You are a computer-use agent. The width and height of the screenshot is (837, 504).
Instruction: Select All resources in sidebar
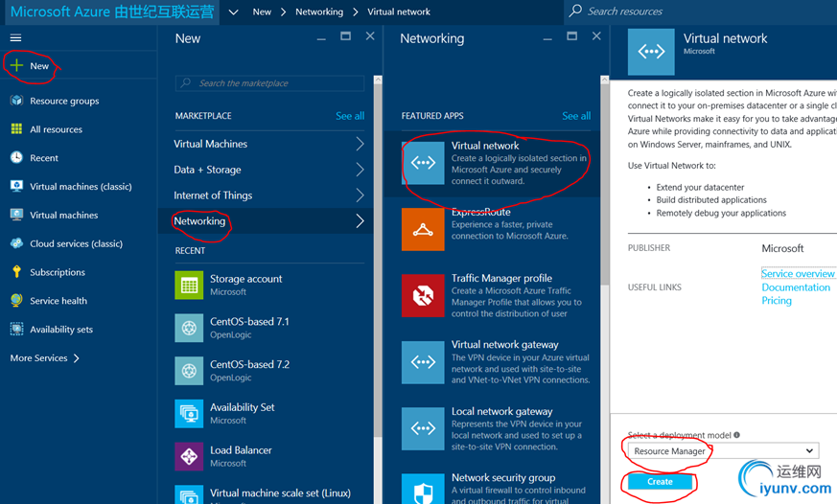[x=56, y=129]
